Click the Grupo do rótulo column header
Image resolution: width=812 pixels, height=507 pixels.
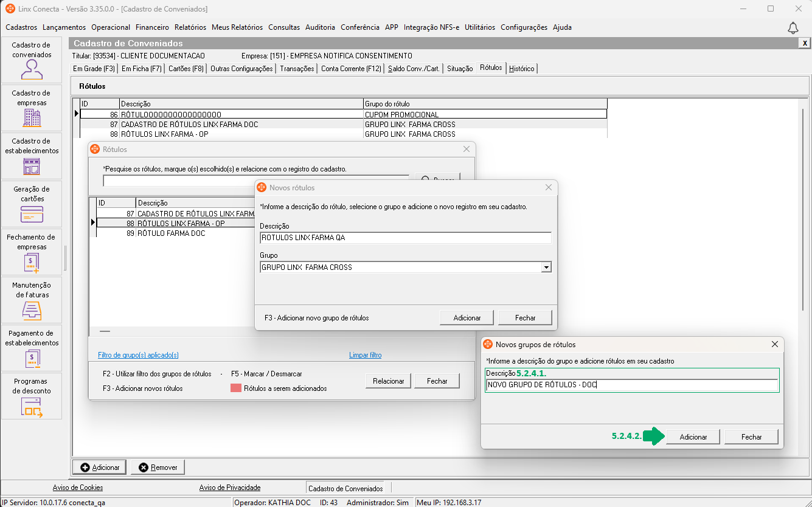(485, 104)
